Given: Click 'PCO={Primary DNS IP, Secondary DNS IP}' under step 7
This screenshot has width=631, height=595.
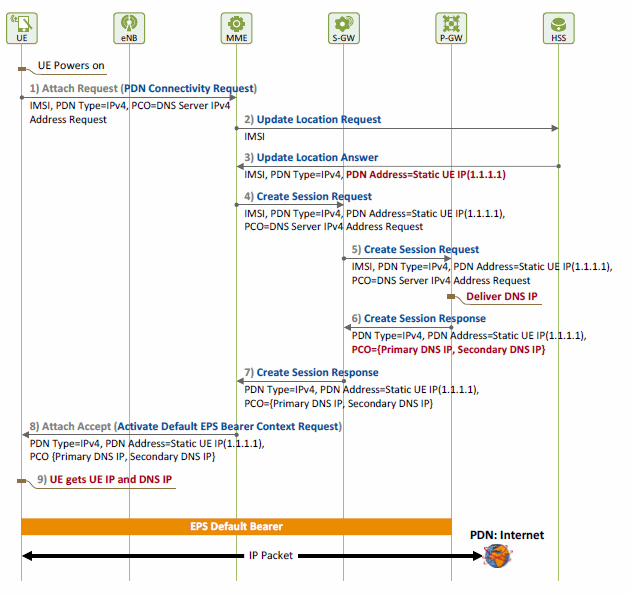Looking at the screenshot, I should click(338, 404).
